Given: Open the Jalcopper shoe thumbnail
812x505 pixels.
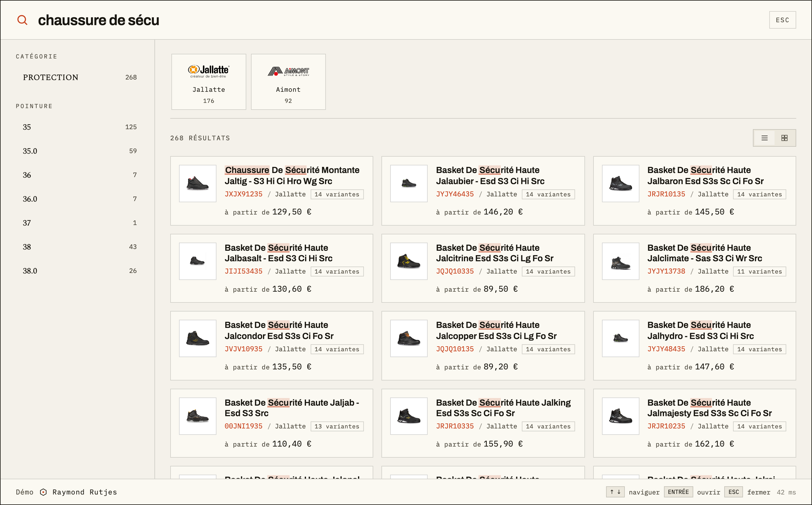Looking at the screenshot, I should [409, 338].
